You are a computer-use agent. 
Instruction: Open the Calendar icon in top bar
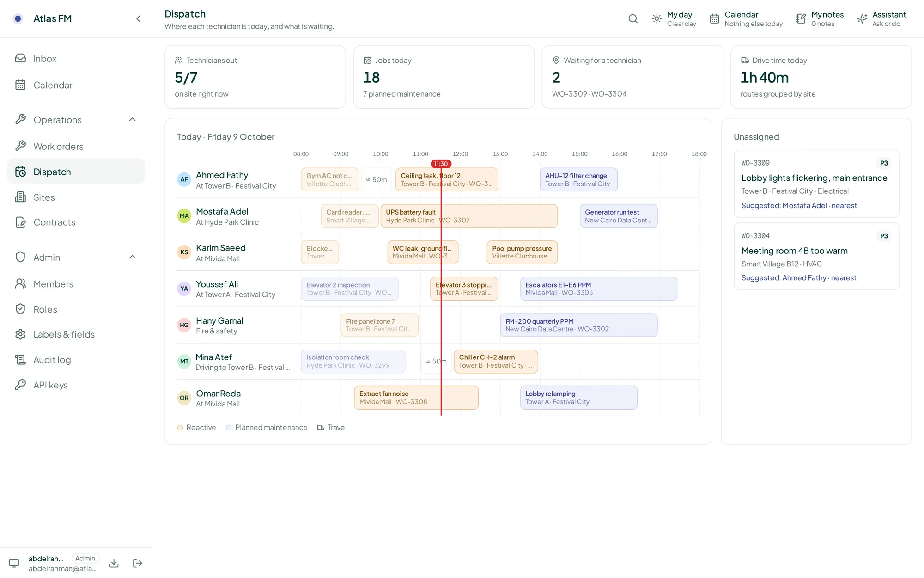pyautogui.click(x=714, y=19)
